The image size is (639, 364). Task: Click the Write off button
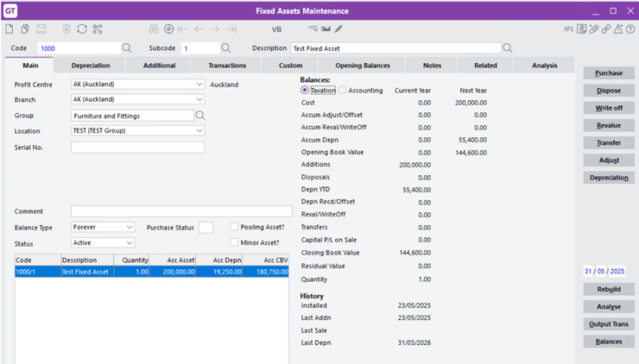click(x=609, y=108)
